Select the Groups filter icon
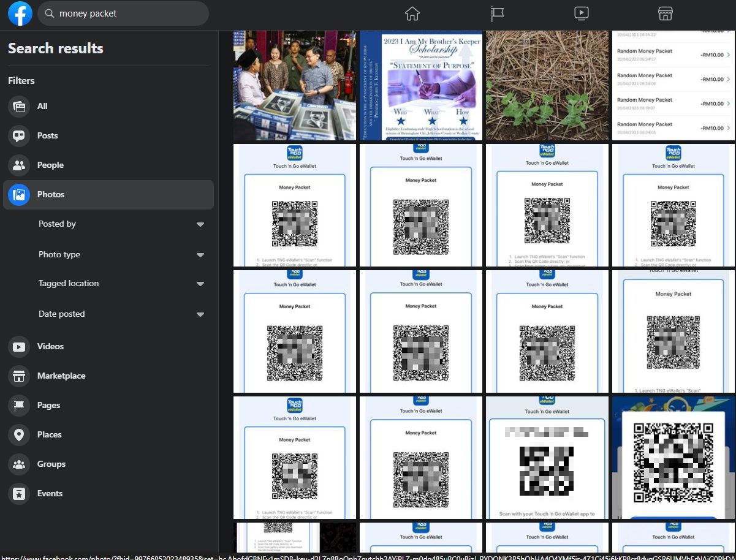 pos(18,464)
